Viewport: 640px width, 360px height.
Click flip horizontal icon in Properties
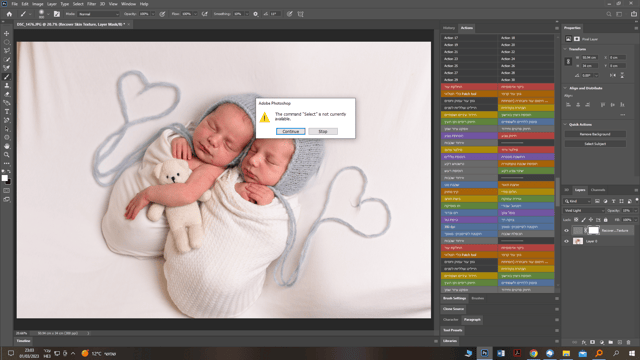point(613,75)
